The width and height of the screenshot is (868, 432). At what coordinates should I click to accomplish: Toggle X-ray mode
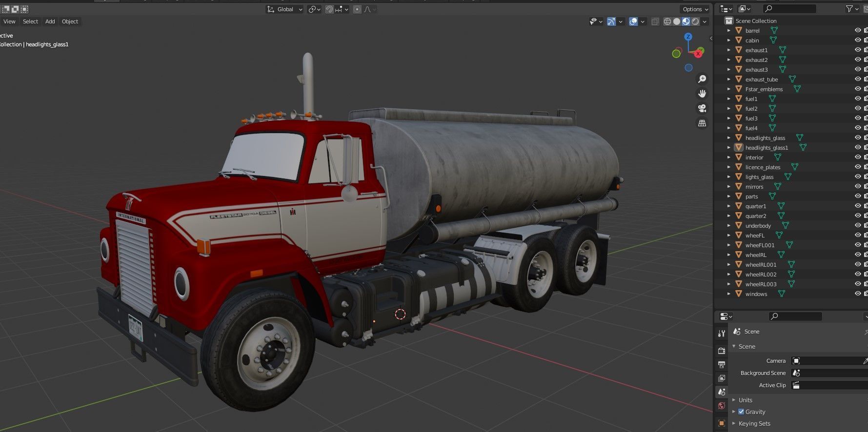655,21
